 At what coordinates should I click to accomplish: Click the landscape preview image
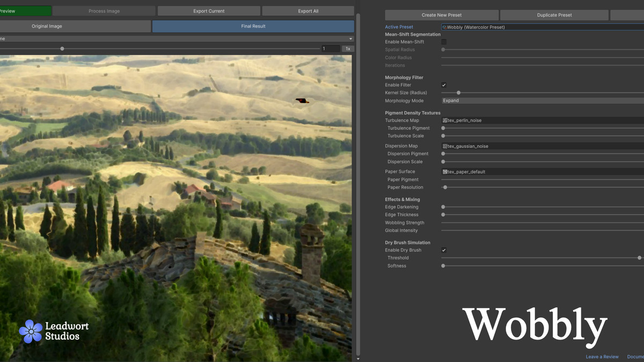(176, 208)
